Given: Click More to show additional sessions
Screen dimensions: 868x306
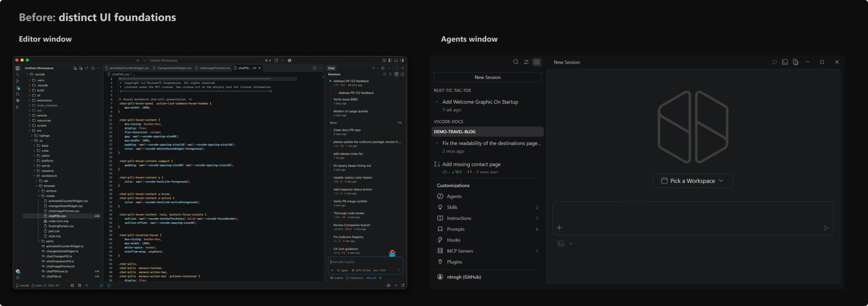Looking at the screenshot, I should click(333, 123).
